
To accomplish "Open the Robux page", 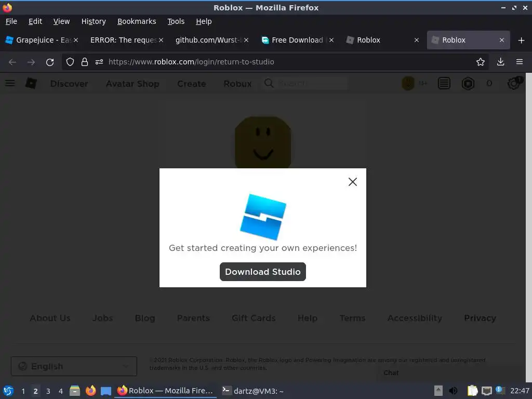I will tap(237, 84).
